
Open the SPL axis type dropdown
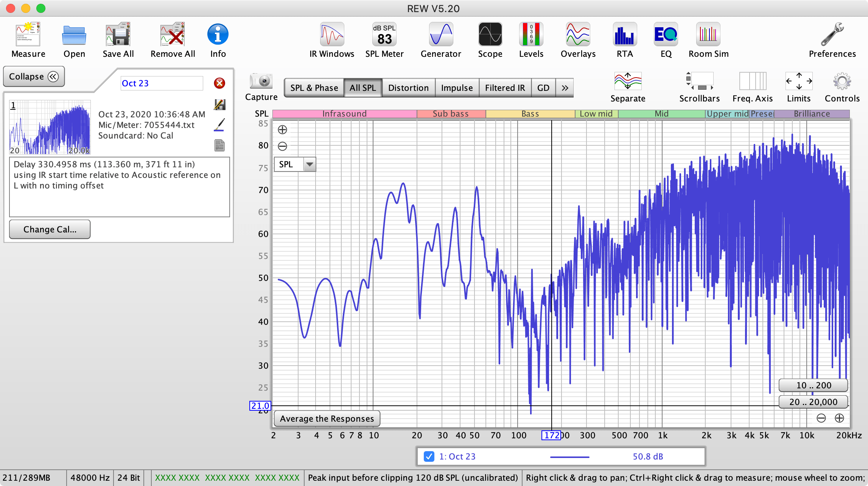pyautogui.click(x=310, y=165)
